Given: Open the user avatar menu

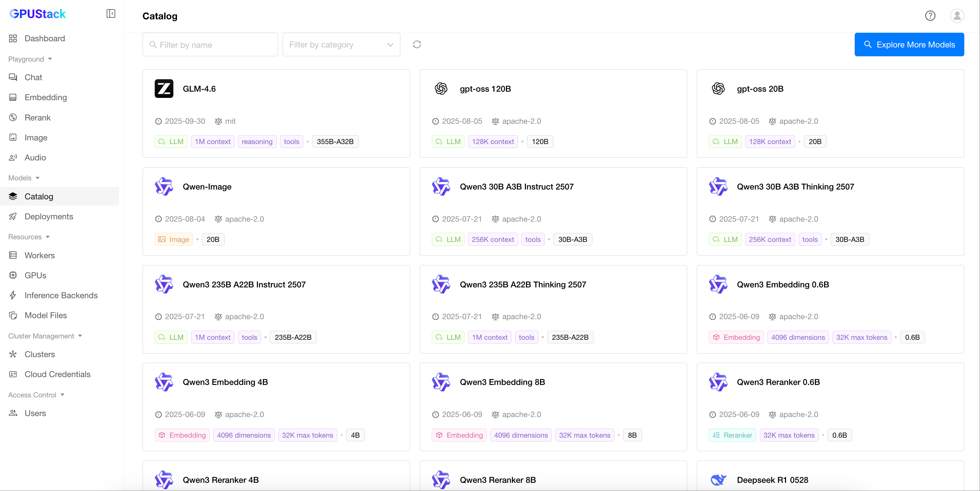Looking at the screenshot, I should click(x=956, y=16).
